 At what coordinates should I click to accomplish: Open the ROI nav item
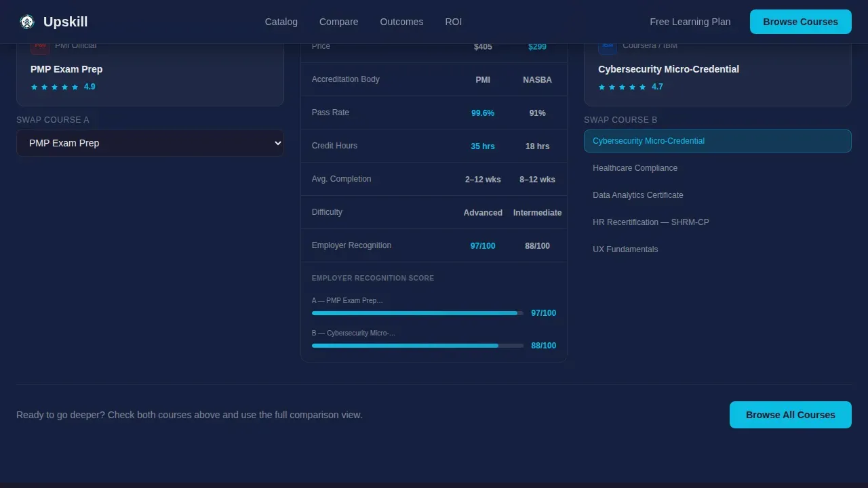coord(454,22)
